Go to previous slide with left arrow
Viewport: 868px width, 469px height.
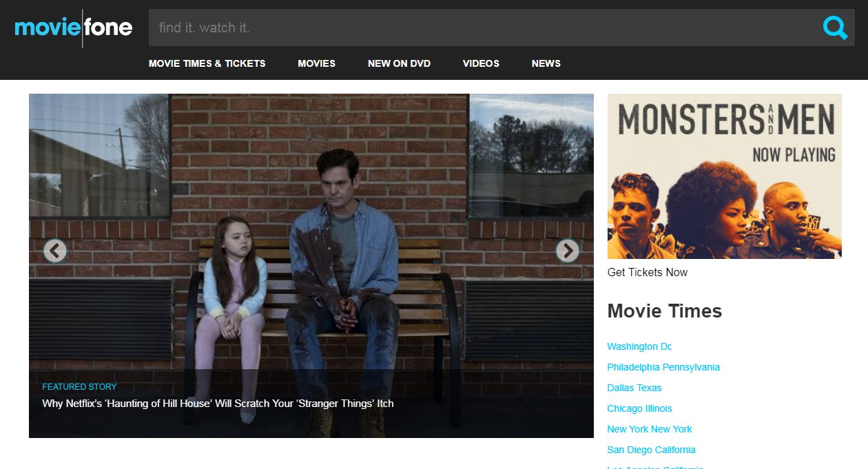(55, 251)
